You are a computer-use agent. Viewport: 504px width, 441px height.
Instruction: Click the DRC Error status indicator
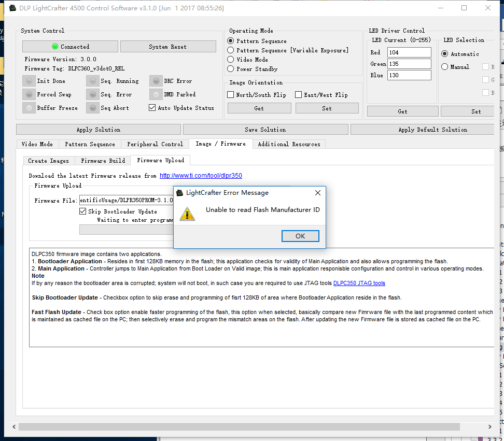(x=156, y=81)
